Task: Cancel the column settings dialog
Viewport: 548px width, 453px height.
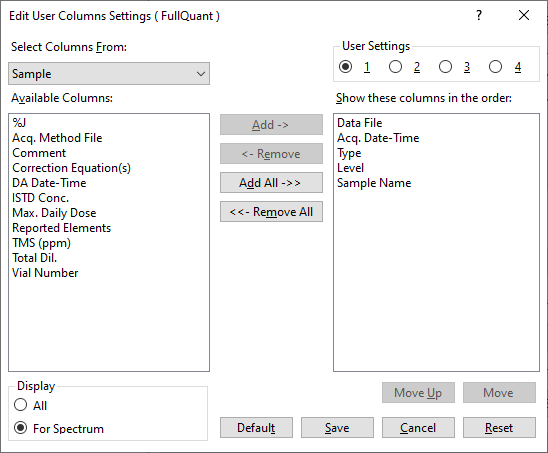Action: pos(418,427)
